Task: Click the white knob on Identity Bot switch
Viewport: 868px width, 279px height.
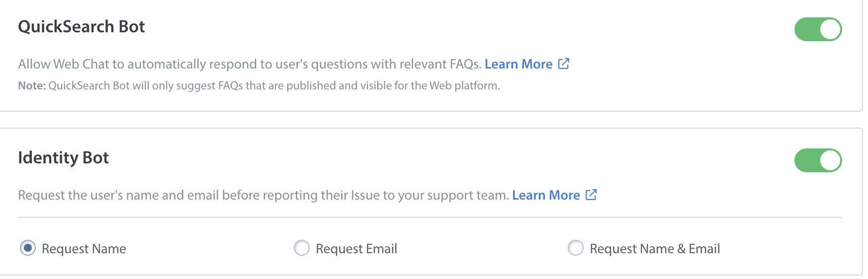Action: tap(830, 160)
